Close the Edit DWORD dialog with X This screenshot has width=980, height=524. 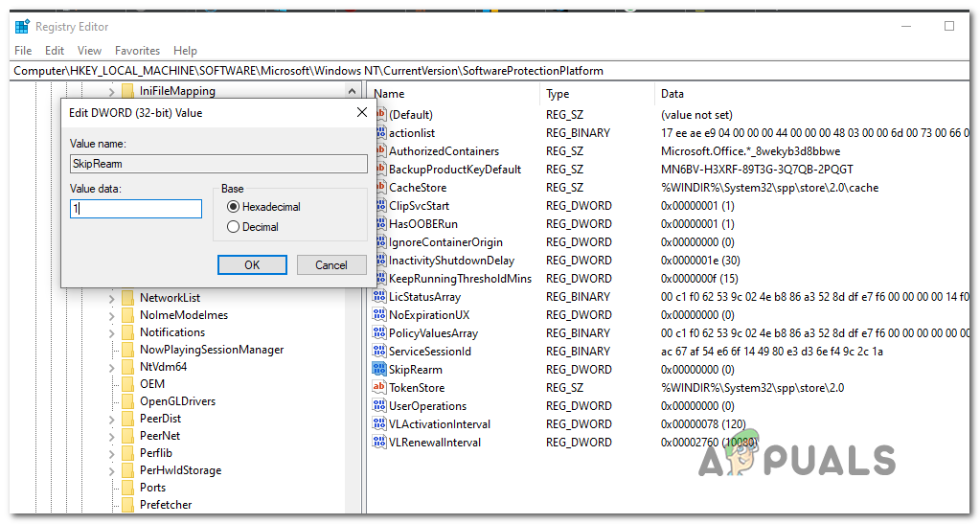[x=362, y=112]
